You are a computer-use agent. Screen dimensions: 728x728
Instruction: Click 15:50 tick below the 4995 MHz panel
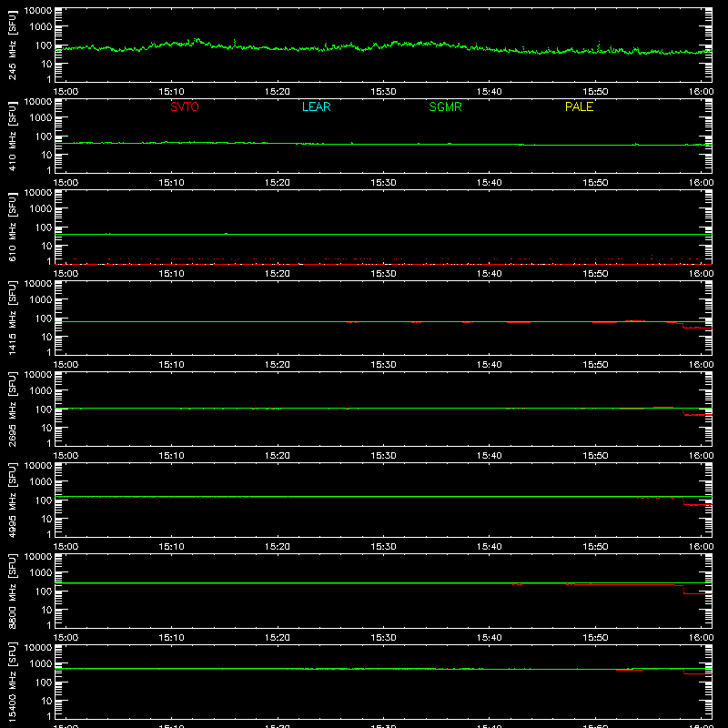pyautogui.click(x=595, y=547)
